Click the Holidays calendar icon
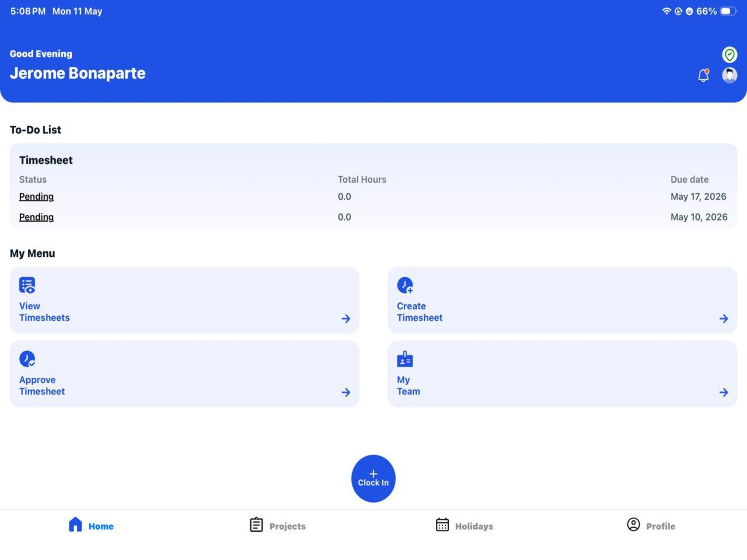This screenshot has width=747, height=560. (x=442, y=524)
